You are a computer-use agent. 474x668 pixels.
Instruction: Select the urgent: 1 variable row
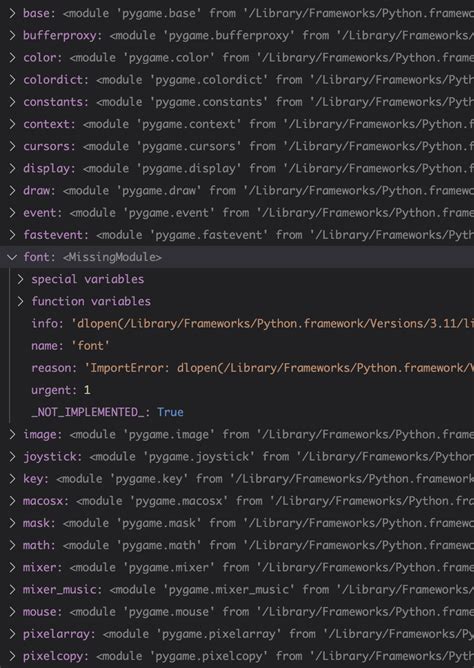(237, 390)
